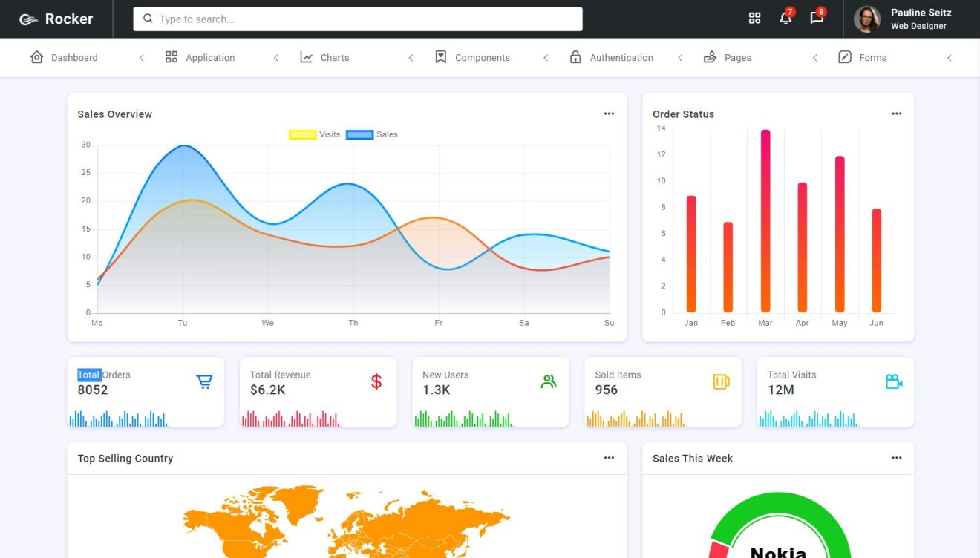Click the shopping cart icon on Total Orders
Screen dimensions: 980x558
203,381
